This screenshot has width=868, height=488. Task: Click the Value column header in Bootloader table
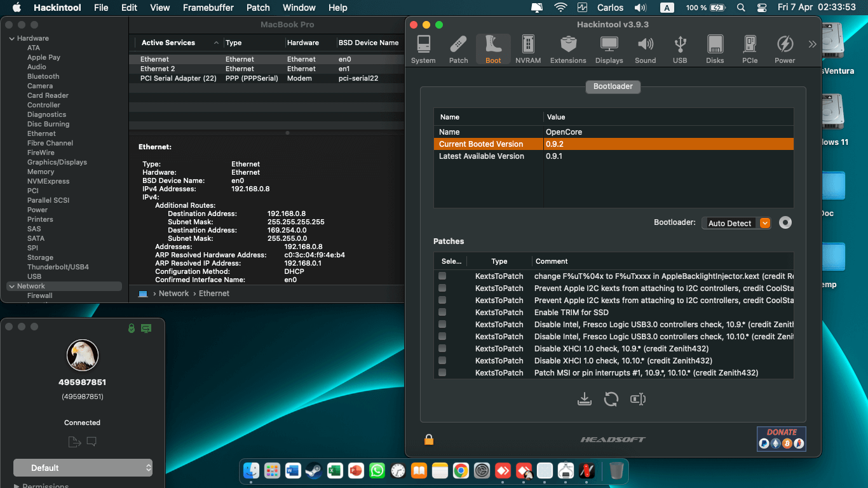click(556, 117)
